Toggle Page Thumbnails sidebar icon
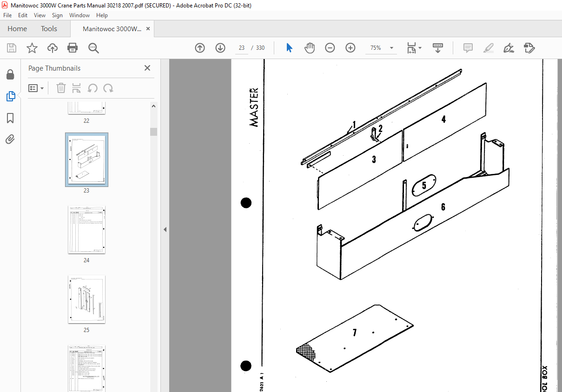562x392 pixels. (10, 96)
